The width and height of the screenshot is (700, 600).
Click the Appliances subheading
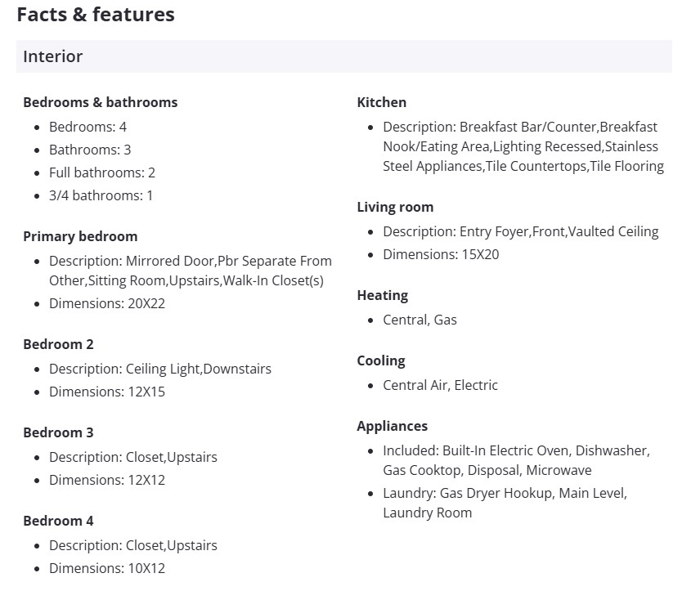(x=392, y=426)
